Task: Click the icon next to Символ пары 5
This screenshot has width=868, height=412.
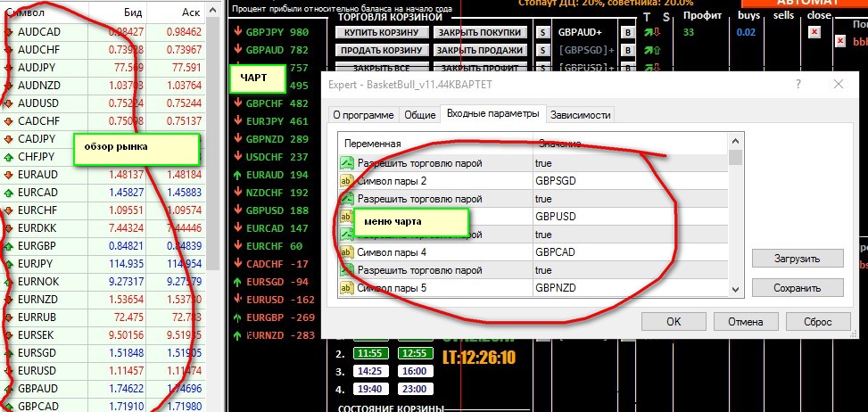Action: tap(347, 288)
